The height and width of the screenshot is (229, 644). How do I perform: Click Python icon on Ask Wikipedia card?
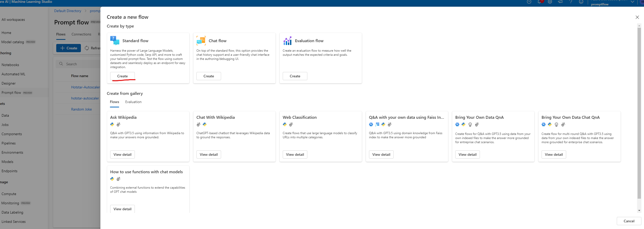[x=112, y=124]
